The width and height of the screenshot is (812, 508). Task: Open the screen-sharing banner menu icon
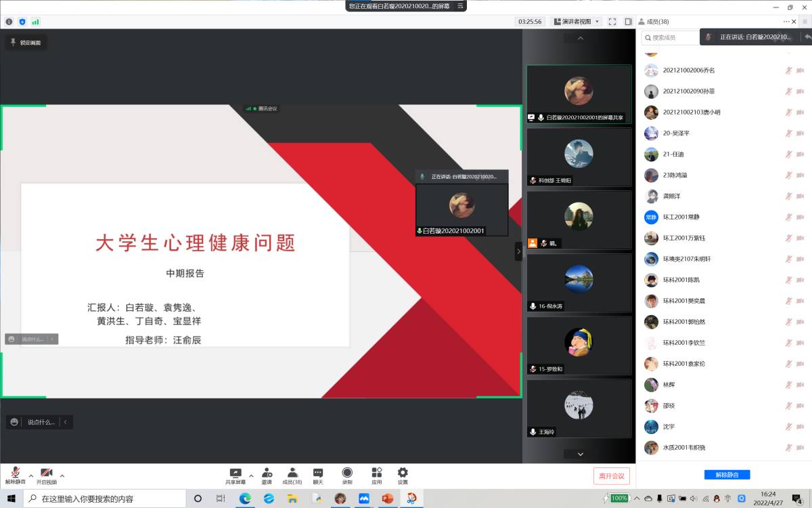[x=460, y=6]
